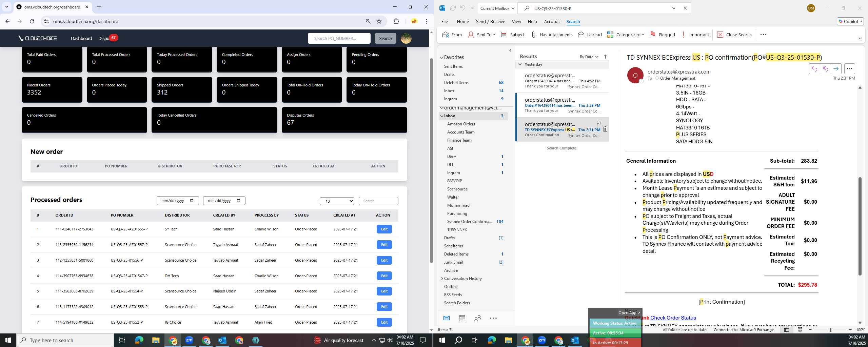Toggle Has Attachments search filter
Image resolution: width=868 pixels, height=347 pixels.
click(551, 35)
